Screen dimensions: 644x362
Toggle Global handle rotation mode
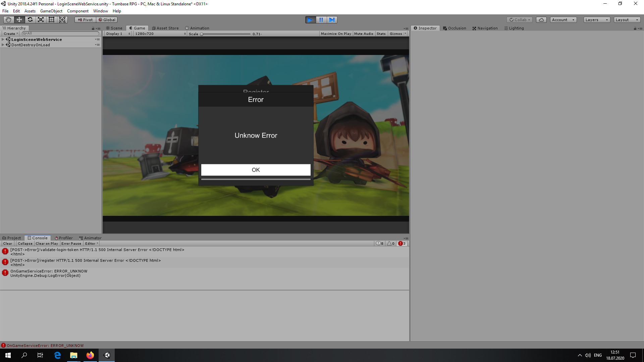pos(107,19)
